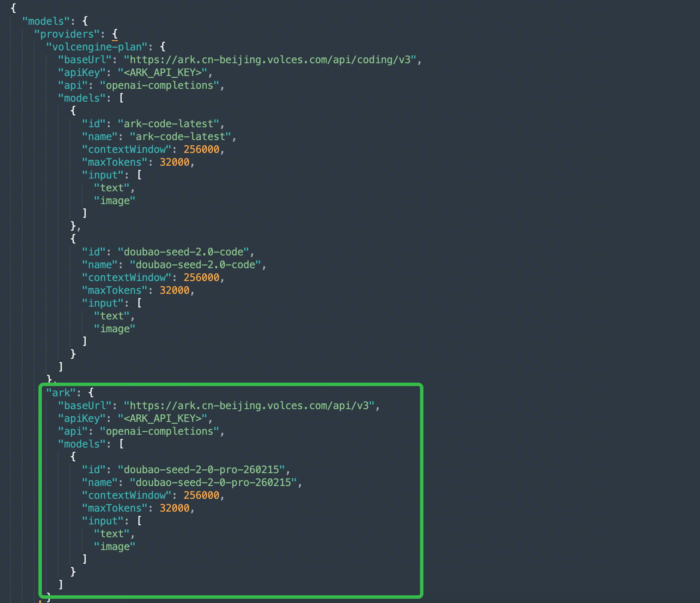The height and width of the screenshot is (603, 700).
Task: Select the "providers" key
Action: pos(67,34)
